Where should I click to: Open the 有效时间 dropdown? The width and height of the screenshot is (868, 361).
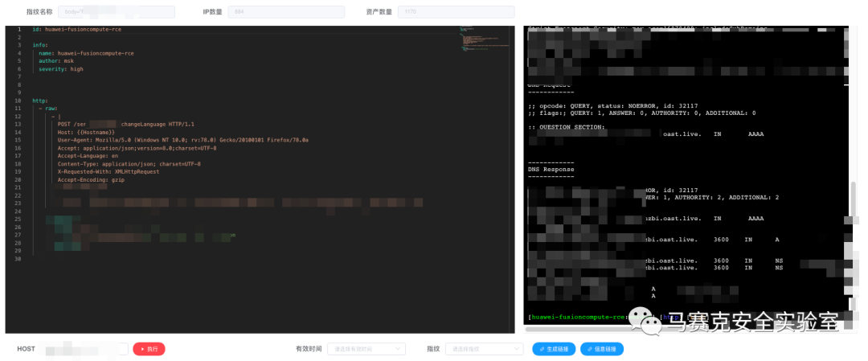pos(366,349)
